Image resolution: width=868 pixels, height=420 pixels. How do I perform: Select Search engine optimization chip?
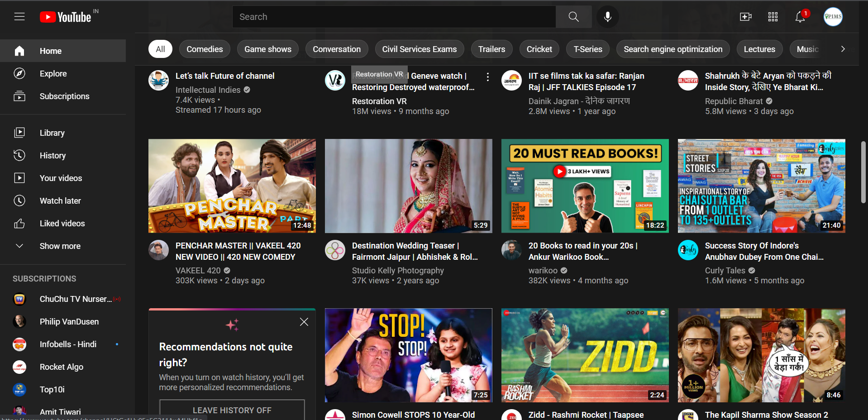pos(673,49)
